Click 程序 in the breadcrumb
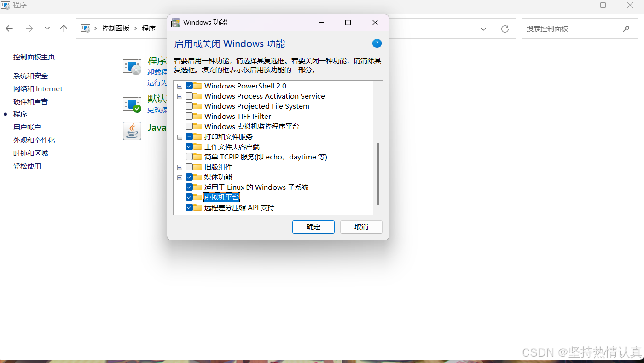The height and width of the screenshot is (363, 644). click(x=149, y=29)
